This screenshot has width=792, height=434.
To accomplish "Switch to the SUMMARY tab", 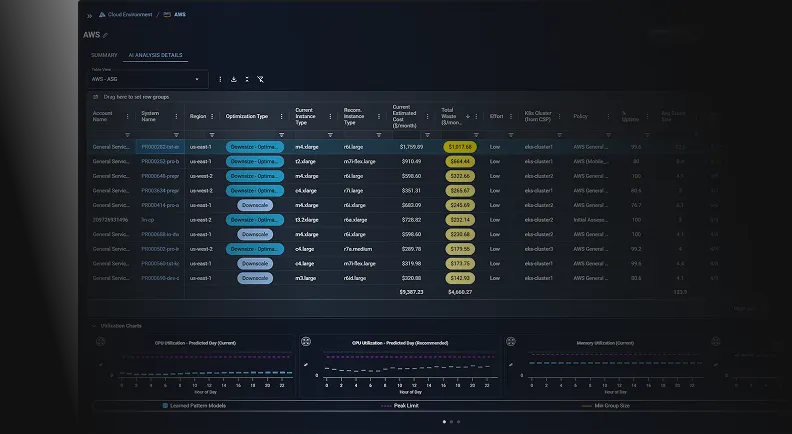I will pyautogui.click(x=104, y=55).
